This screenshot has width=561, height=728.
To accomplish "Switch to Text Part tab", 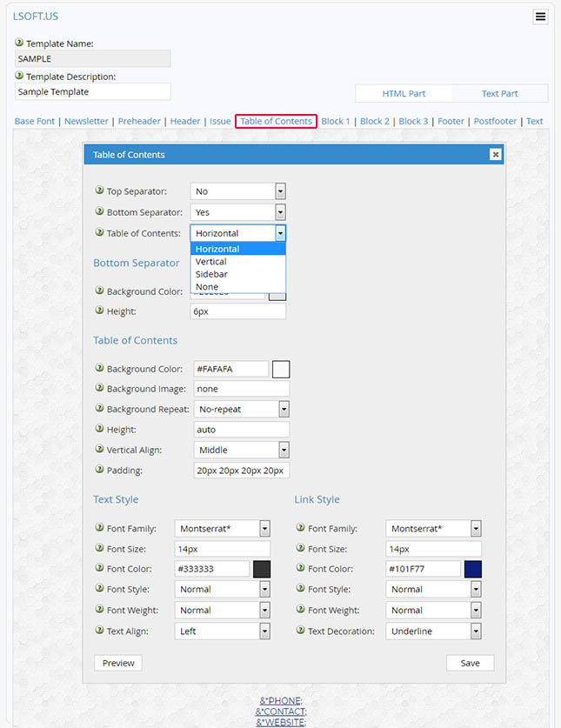I will 499,93.
